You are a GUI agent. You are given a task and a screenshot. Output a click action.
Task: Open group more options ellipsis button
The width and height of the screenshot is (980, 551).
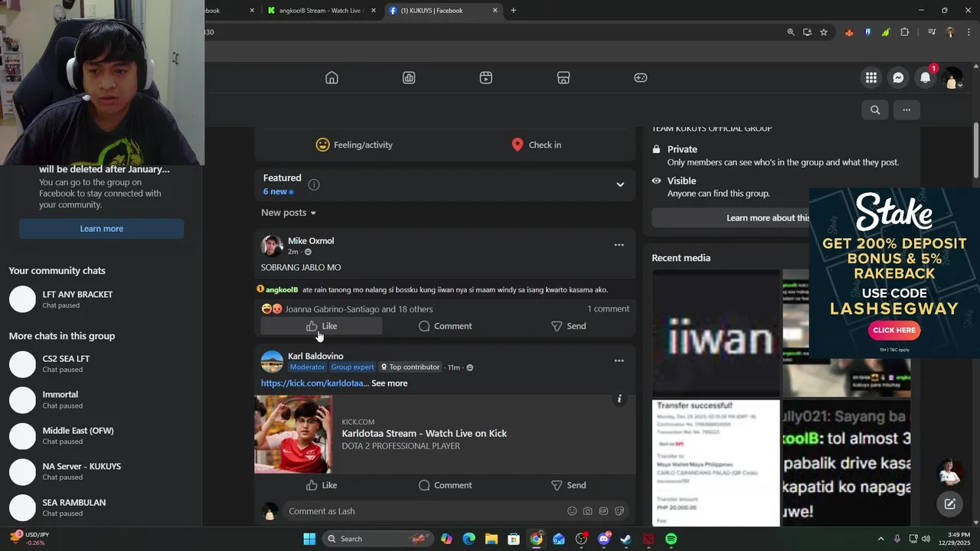pos(906,110)
